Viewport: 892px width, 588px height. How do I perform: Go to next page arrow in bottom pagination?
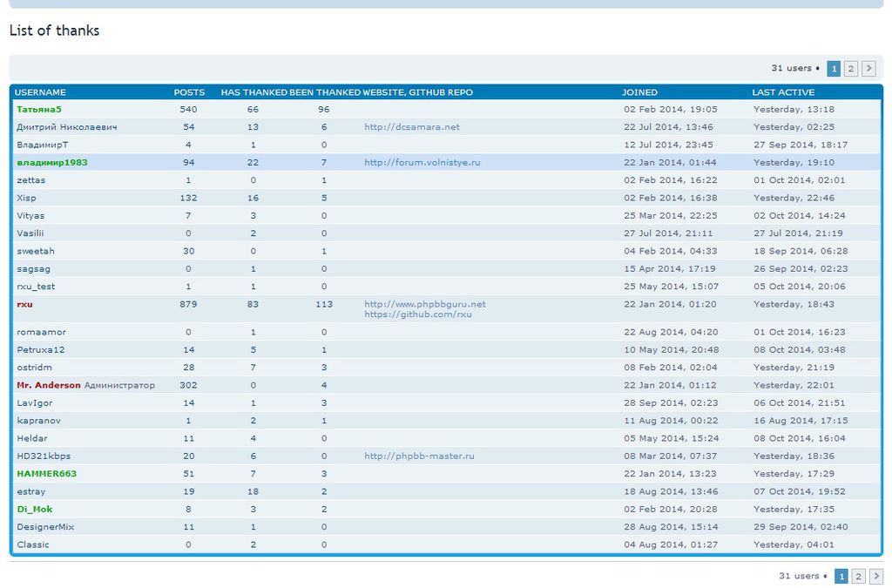click(x=875, y=576)
